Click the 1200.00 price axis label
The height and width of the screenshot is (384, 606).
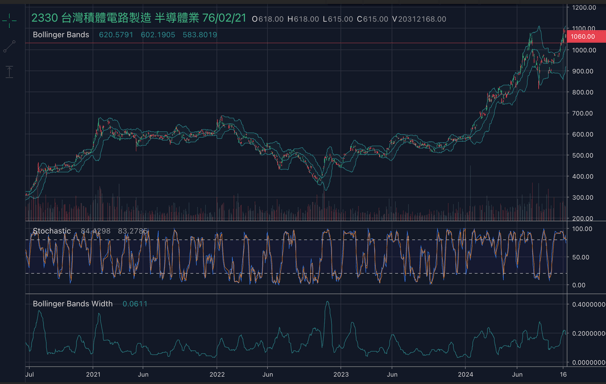(584, 7)
